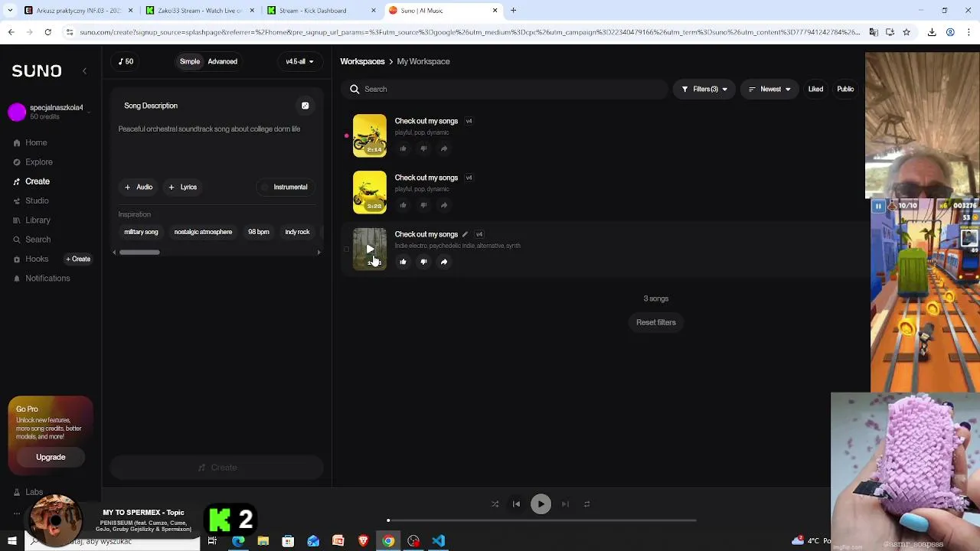Toggle the Public filter

click(x=845, y=90)
